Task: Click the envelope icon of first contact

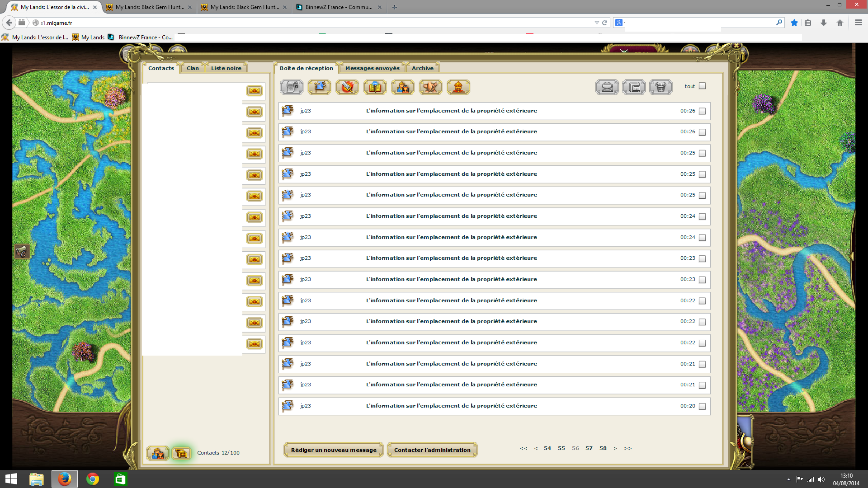Action: 255,91
